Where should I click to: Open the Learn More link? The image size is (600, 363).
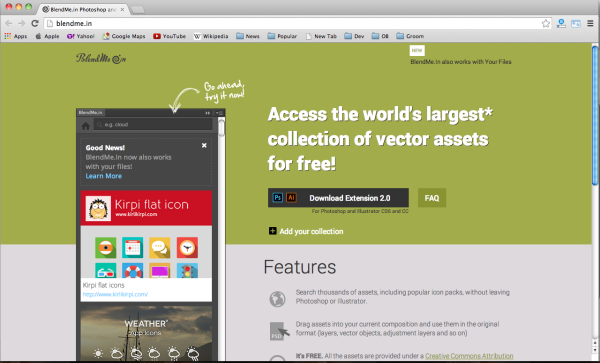104,176
